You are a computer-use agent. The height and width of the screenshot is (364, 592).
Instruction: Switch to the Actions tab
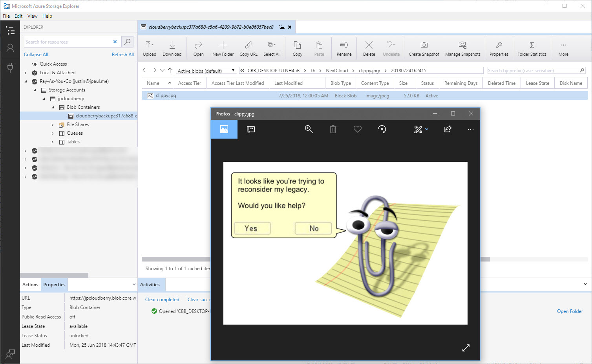click(30, 285)
